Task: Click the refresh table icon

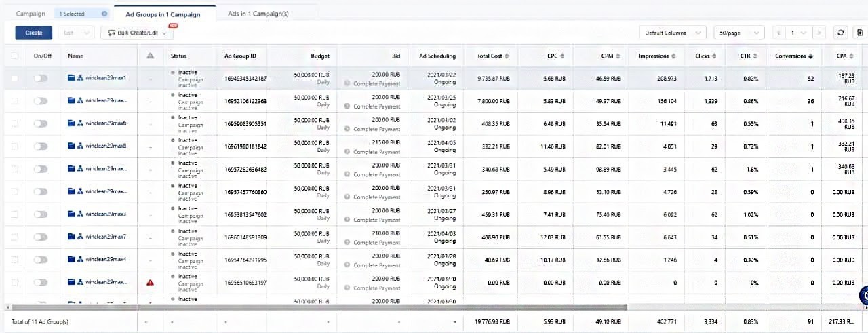Action: tap(841, 33)
